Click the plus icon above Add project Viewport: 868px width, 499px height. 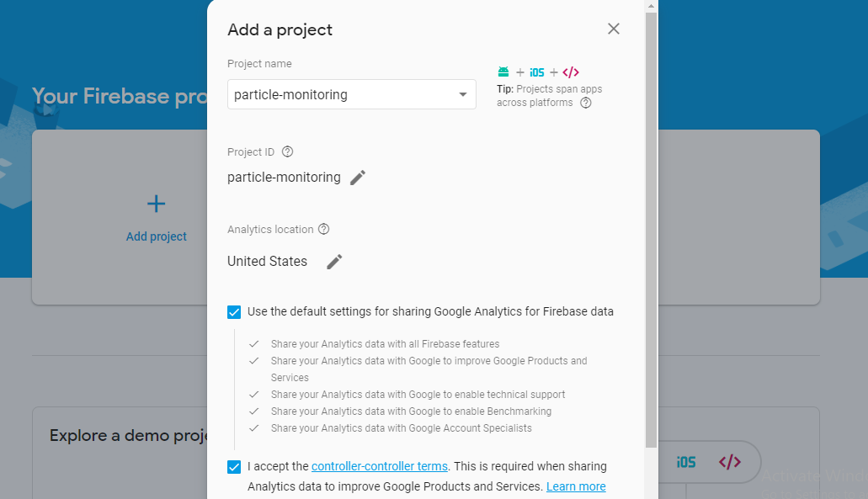click(x=156, y=204)
